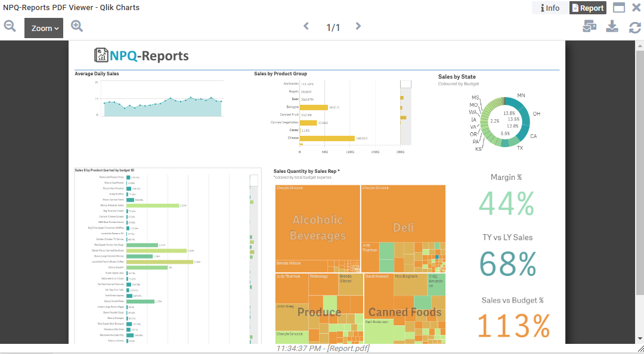The image size is (644, 354).
Task: Click the 1/1 page indicator
Action: tap(333, 27)
